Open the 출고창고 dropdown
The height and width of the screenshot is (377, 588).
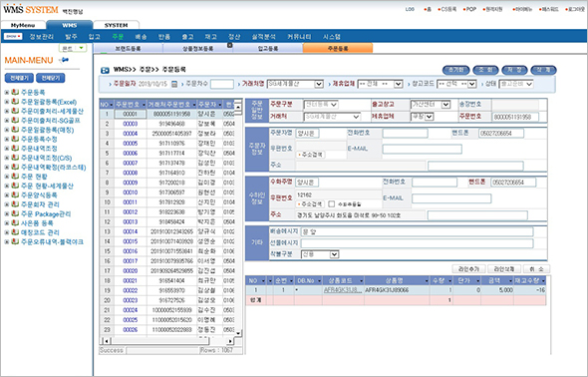[x=445, y=105]
